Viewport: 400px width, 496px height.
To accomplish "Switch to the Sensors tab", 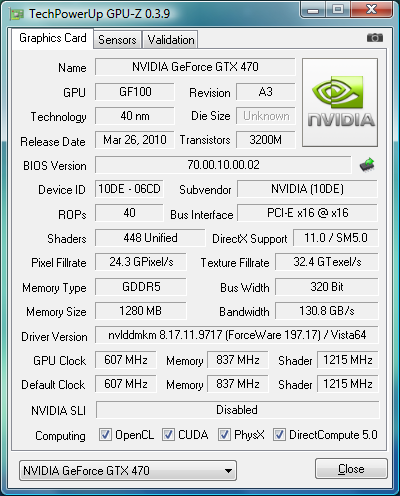I will [x=117, y=40].
